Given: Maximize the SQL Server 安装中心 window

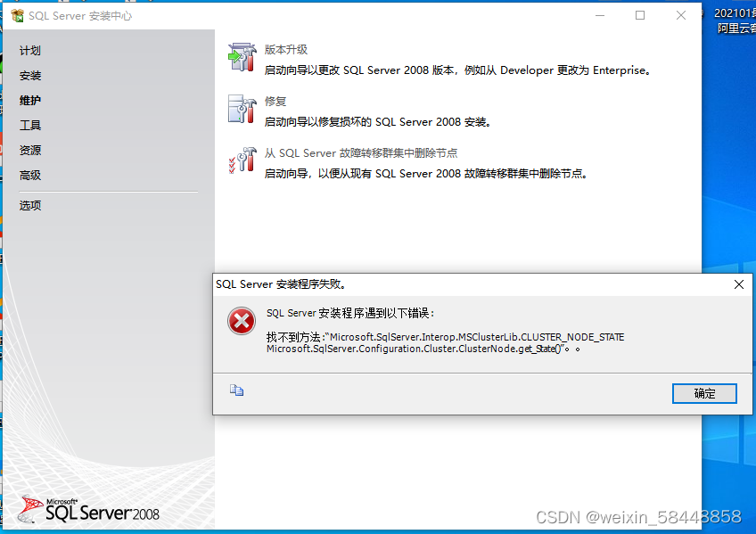Looking at the screenshot, I should 640,15.
